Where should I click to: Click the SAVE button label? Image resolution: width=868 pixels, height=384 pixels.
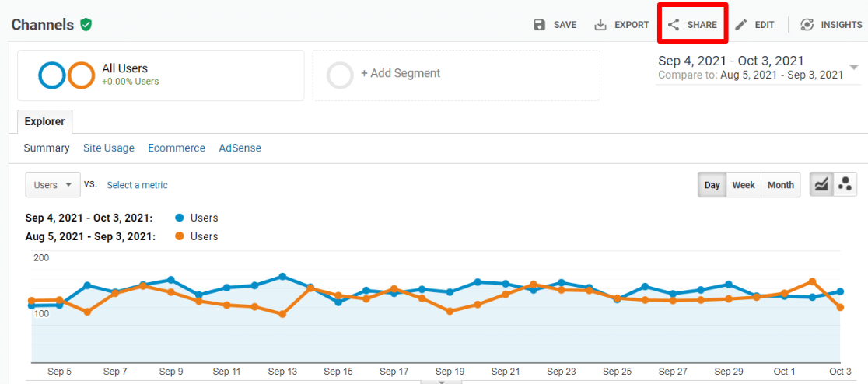[565, 25]
